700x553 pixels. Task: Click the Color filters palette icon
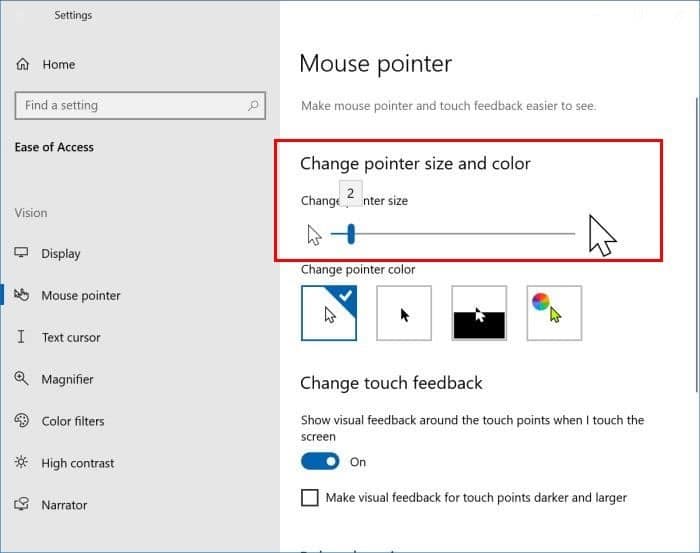[x=21, y=420]
